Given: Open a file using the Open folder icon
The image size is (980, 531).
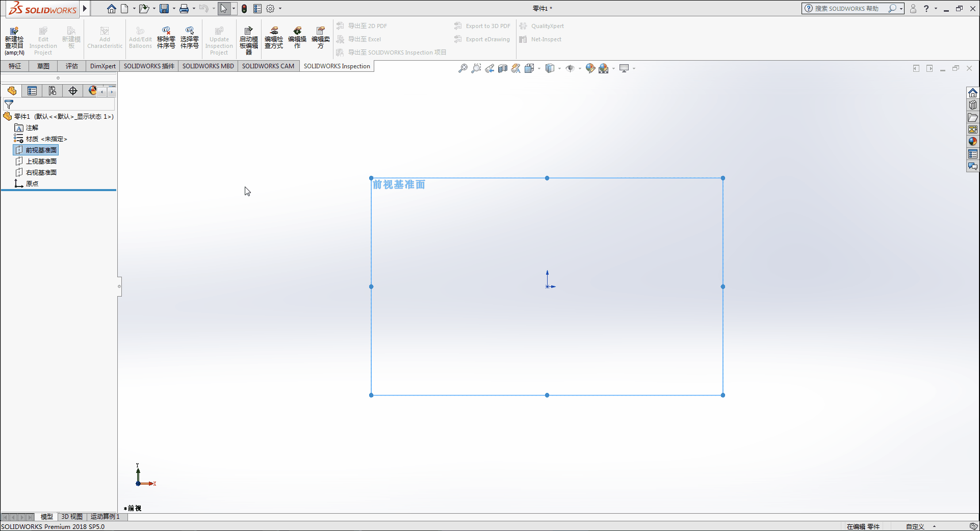Looking at the screenshot, I should point(144,9).
